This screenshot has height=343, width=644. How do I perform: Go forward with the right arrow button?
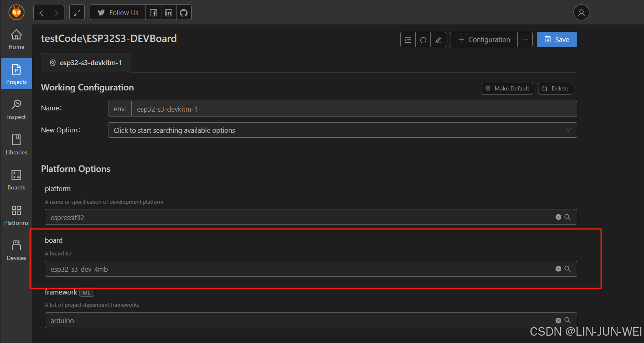click(x=57, y=13)
